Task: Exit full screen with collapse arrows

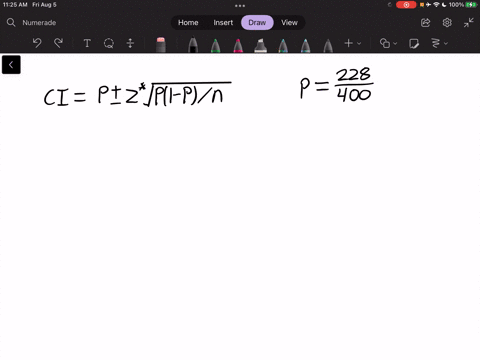Action: pos(469,23)
